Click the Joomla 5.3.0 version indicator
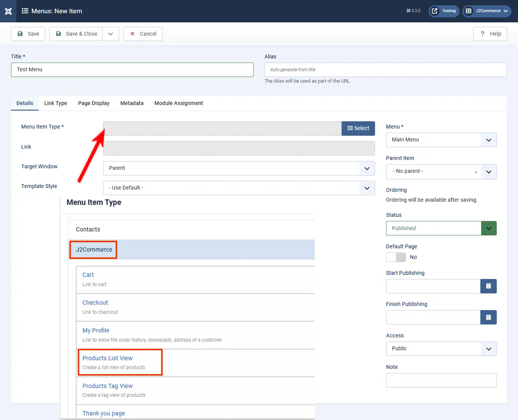This screenshot has width=518, height=420. tap(413, 11)
